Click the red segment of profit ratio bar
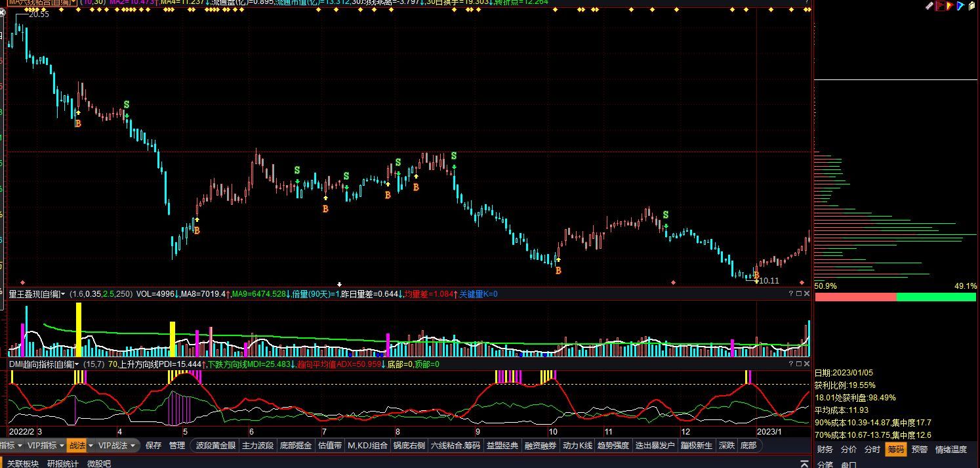The height and width of the screenshot is (468, 980). pos(855,297)
